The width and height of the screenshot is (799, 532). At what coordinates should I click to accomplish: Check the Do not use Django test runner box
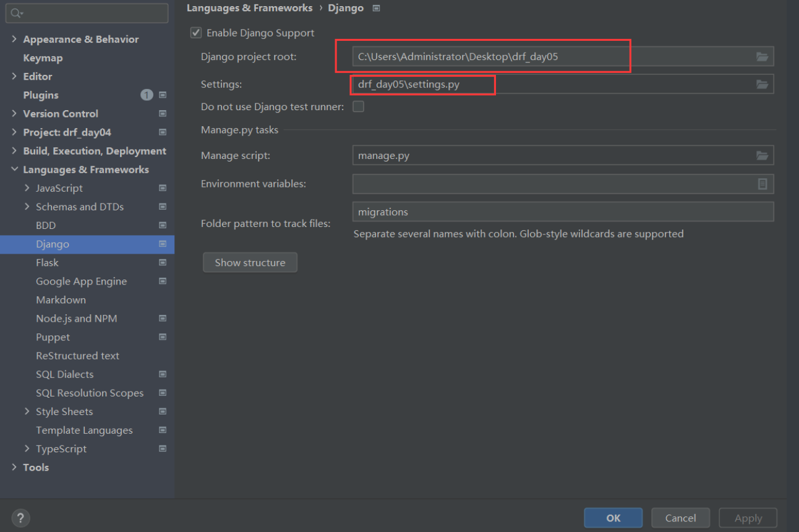pyautogui.click(x=358, y=106)
